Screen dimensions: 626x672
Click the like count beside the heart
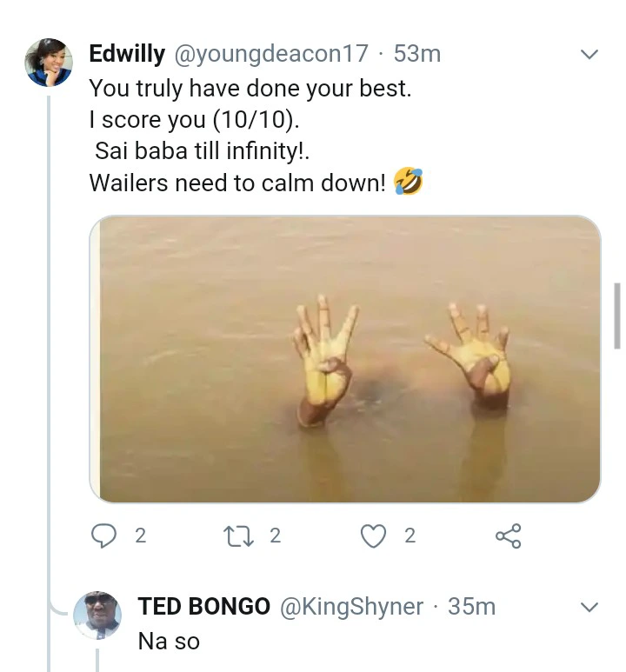coord(410,536)
